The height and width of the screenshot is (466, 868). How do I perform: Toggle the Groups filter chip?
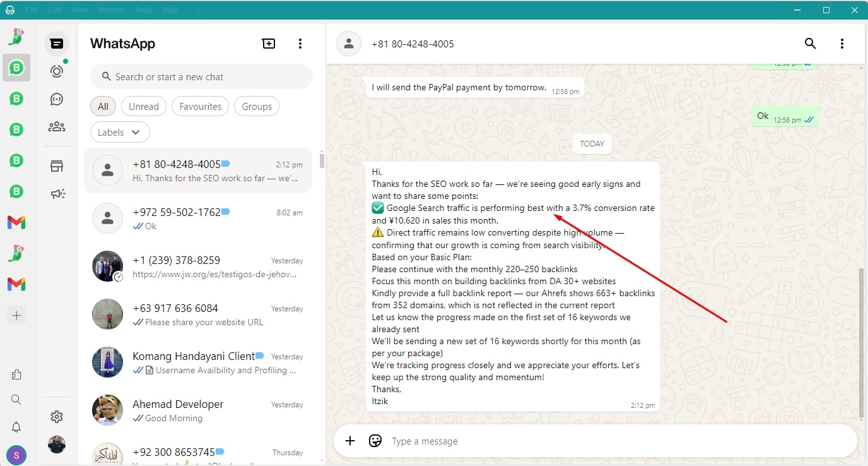pos(257,107)
